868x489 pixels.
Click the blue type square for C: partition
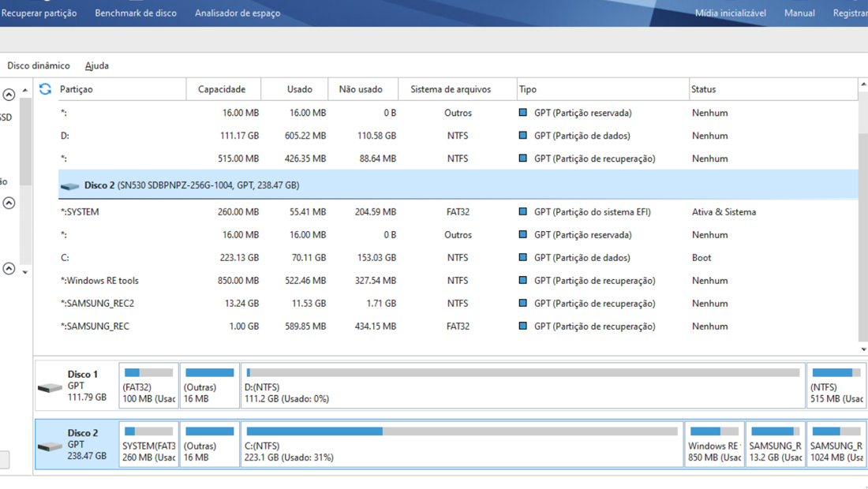click(x=522, y=257)
